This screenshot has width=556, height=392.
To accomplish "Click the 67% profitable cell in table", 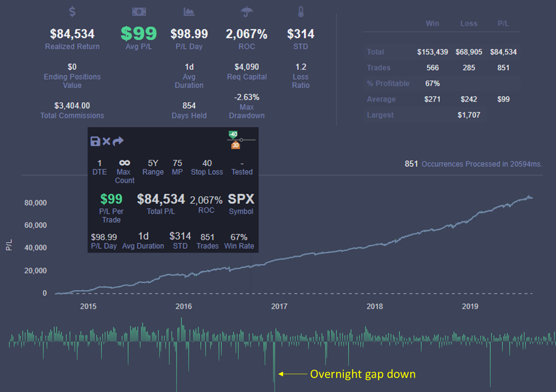I will pos(432,84).
